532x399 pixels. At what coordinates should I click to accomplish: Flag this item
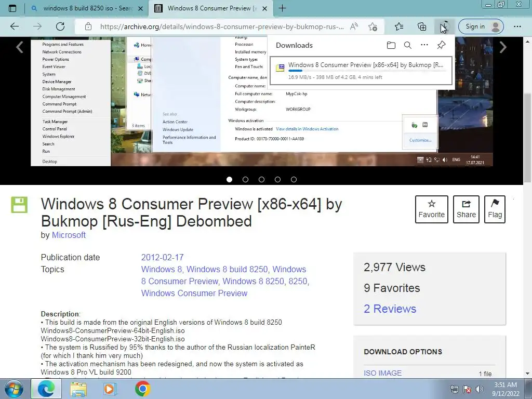pyautogui.click(x=495, y=209)
